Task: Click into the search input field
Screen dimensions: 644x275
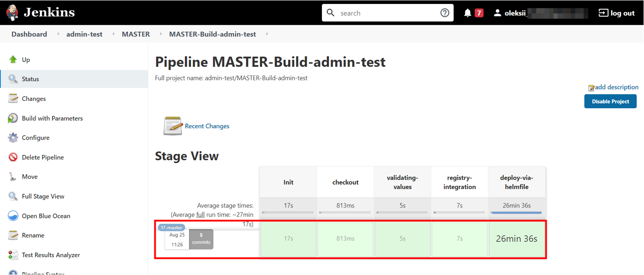Action: pyautogui.click(x=388, y=13)
